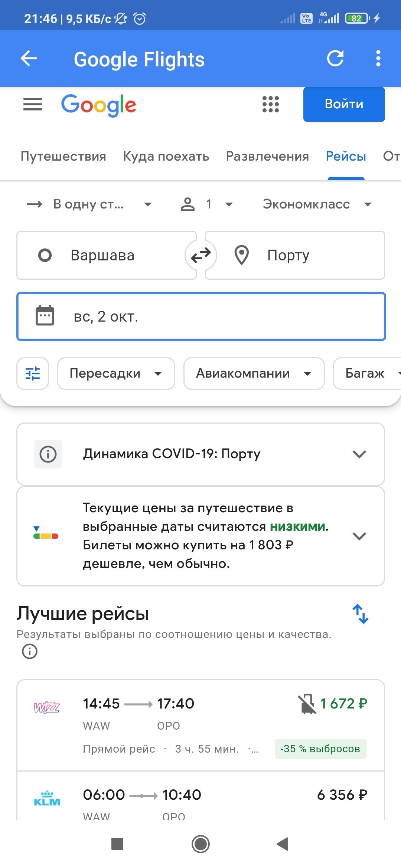Screen dimensions: 401x868
Task: Open the passenger count dropdown
Action: 206,204
